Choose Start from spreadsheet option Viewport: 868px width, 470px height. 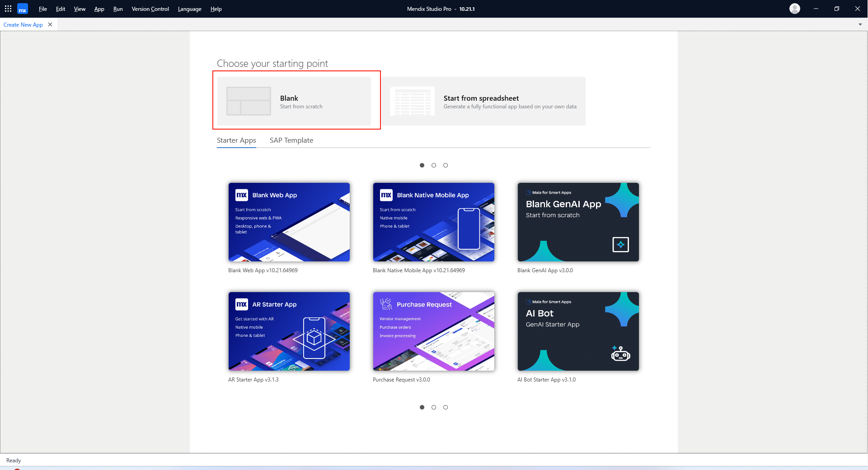(483, 101)
